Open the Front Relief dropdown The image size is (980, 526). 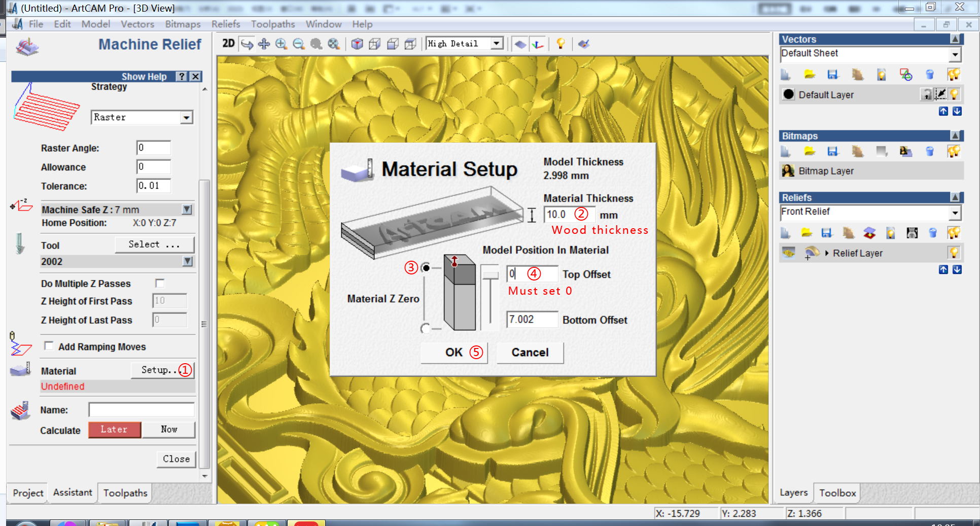coord(955,213)
